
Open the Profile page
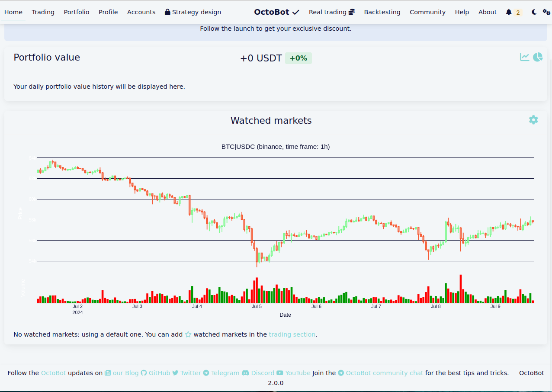tap(108, 12)
